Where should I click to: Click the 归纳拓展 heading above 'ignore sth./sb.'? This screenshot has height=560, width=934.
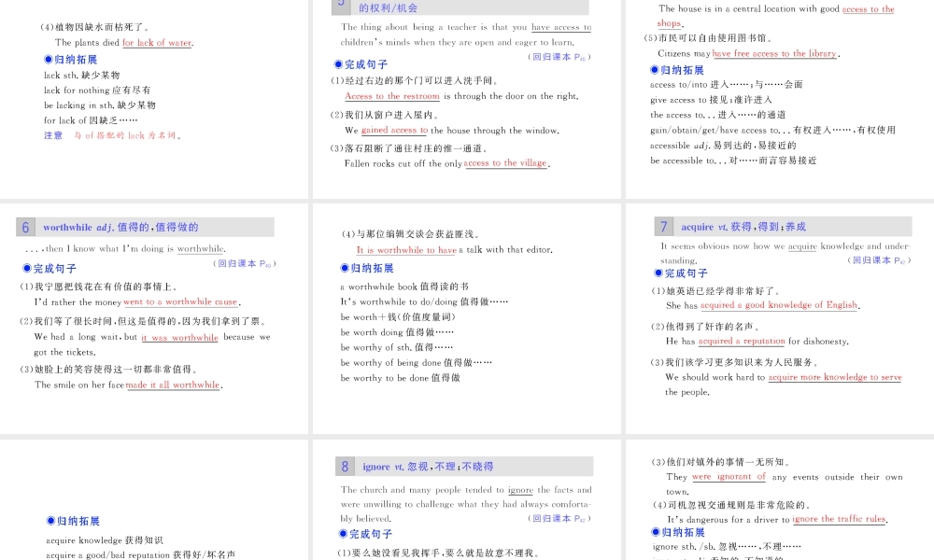(x=678, y=532)
